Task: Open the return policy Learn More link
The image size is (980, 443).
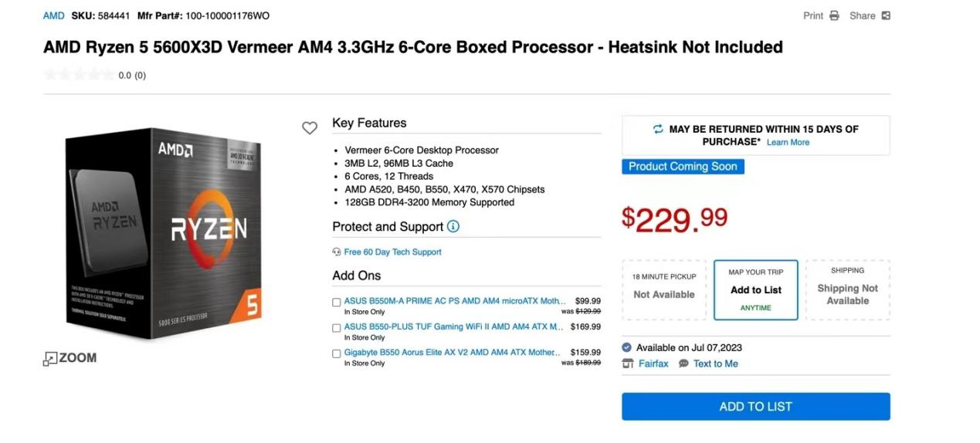Action: [x=788, y=142]
